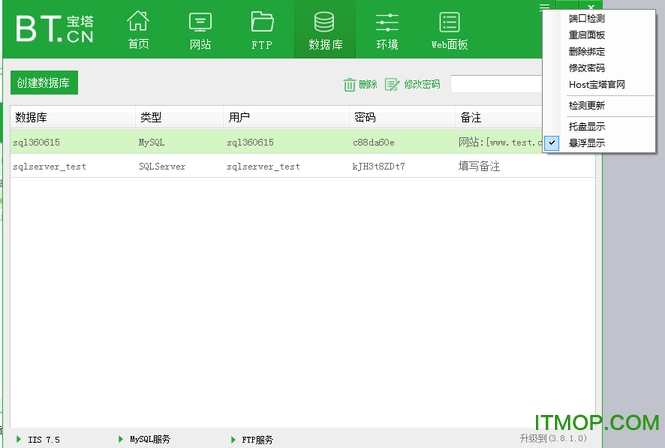Open the 首页 home icon
665x448 pixels.
click(x=138, y=30)
